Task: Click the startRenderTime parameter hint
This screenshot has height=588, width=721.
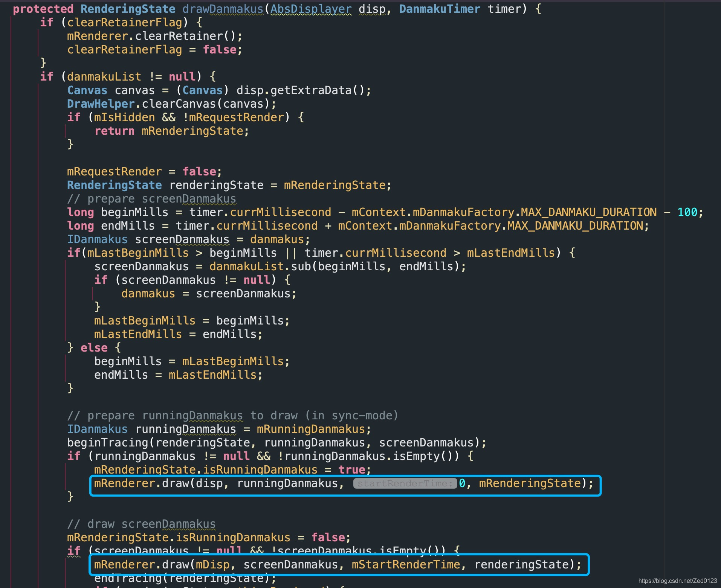Action: pos(405,483)
